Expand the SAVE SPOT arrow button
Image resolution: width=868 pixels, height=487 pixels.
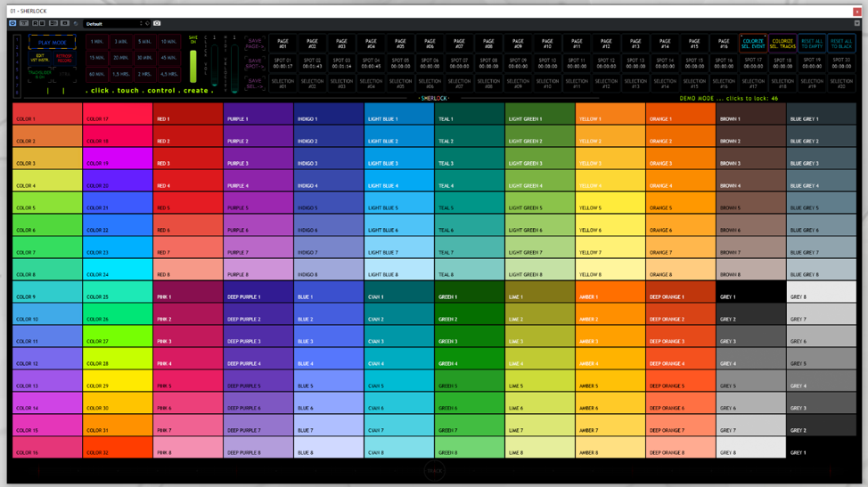(x=254, y=63)
